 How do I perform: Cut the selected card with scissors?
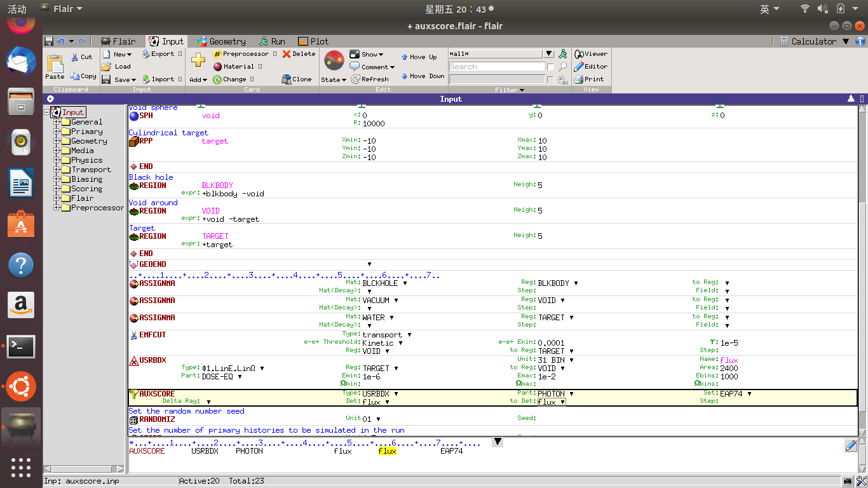click(81, 57)
